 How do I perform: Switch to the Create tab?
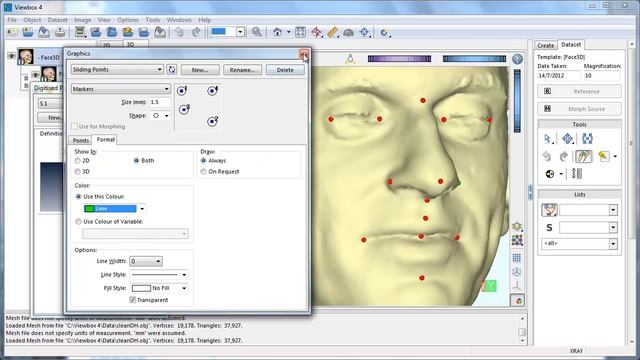pyautogui.click(x=545, y=45)
